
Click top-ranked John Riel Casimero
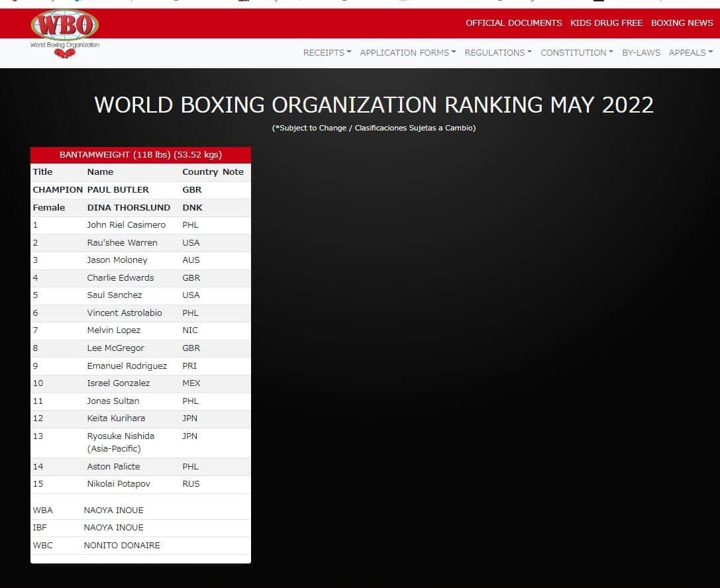pos(127,225)
